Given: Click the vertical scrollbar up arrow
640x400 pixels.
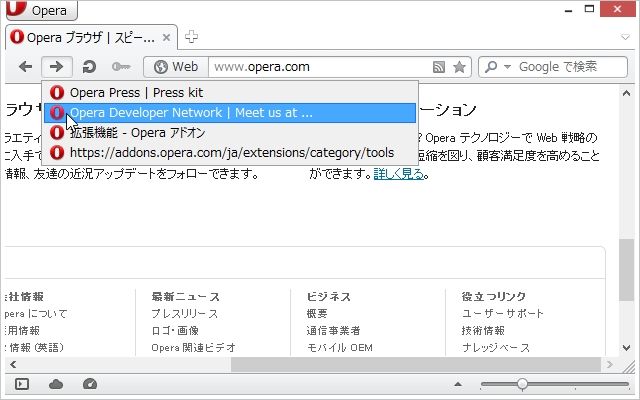Looking at the screenshot, I should pyautogui.click(x=627, y=93).
